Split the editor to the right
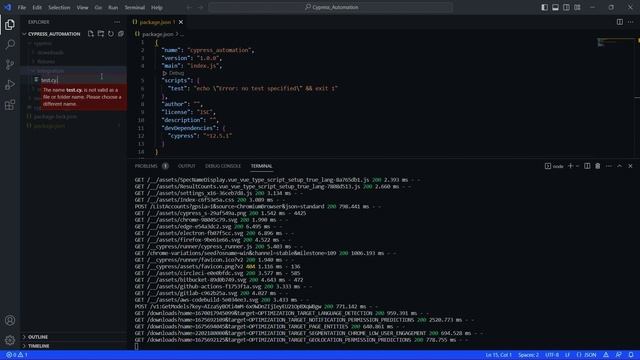The width and height of the screenshot is (640, 360). click(620, 22)
